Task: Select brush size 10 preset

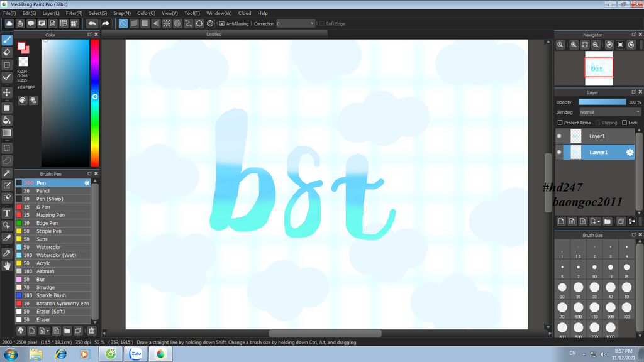Action: 594,270
